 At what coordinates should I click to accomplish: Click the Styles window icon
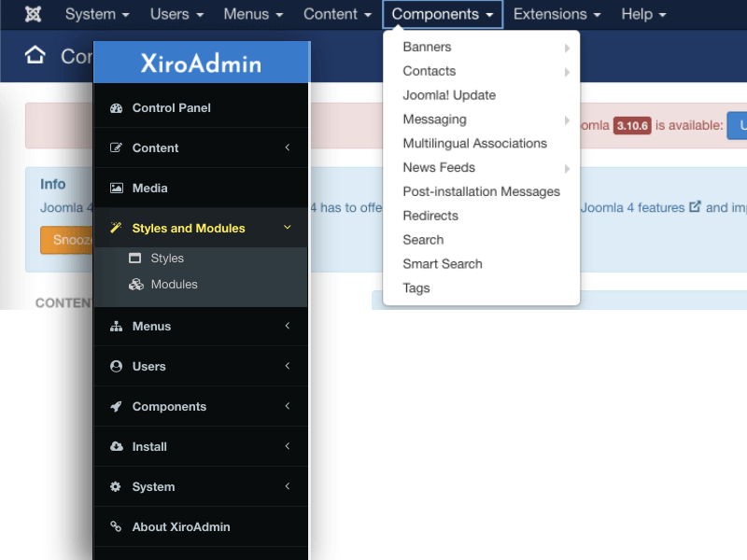pos(135,259)
